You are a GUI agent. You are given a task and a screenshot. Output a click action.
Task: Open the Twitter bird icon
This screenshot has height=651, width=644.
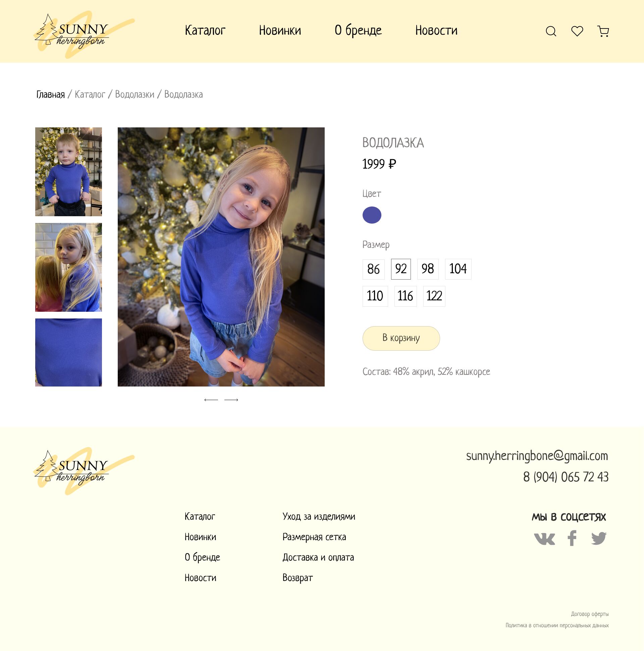(599, 538)
